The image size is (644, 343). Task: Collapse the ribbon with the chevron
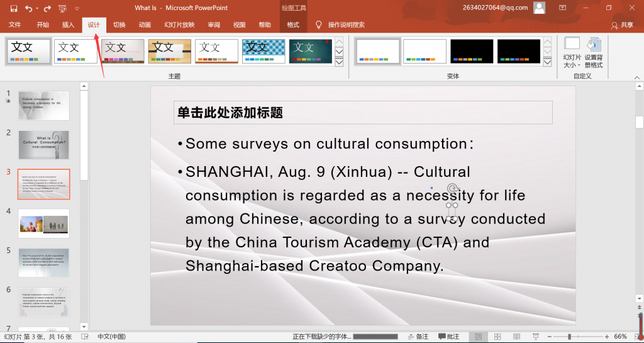click(x=637, y=77)
